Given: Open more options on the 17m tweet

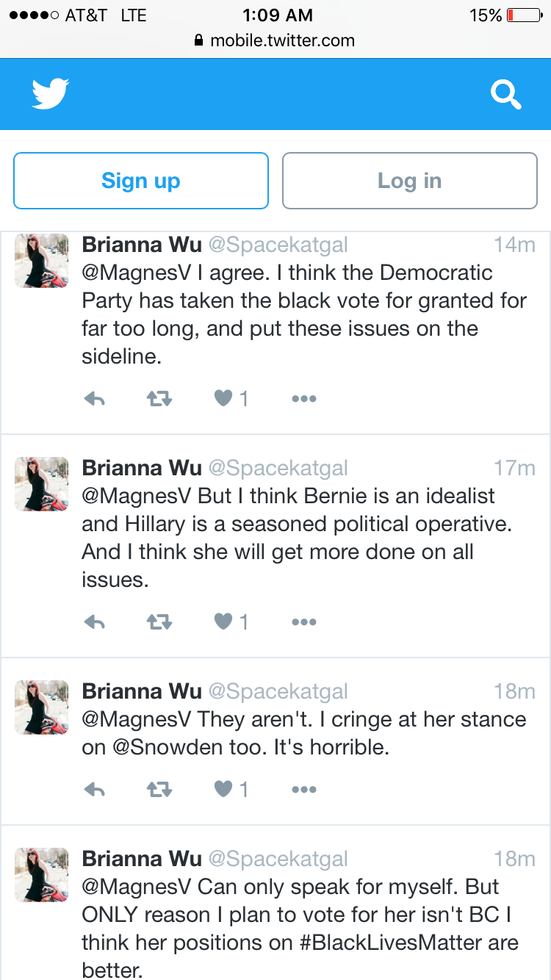Looking at the screenshot, I should coord(303,622).
